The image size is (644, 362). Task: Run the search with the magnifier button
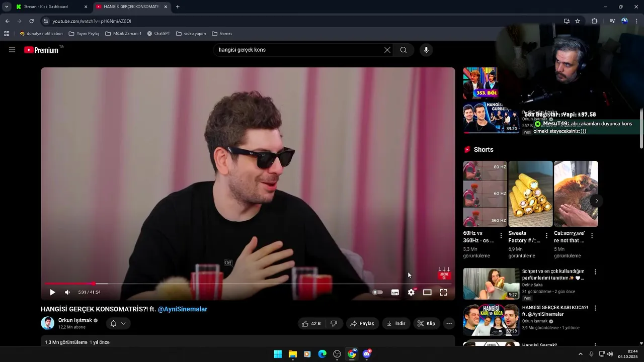(x=404, y=50)
